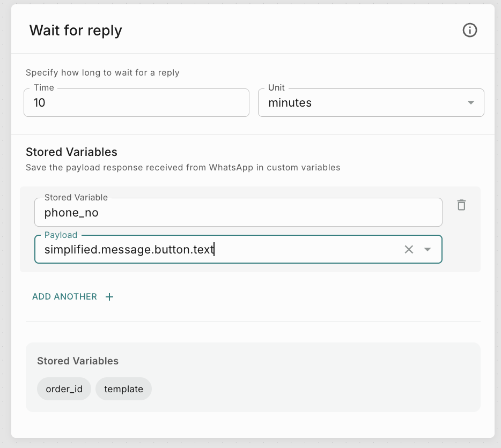The width and height of the screenshot is (501, 448).
Task: Click the Unit field's floating label
Action: [276, 88]
